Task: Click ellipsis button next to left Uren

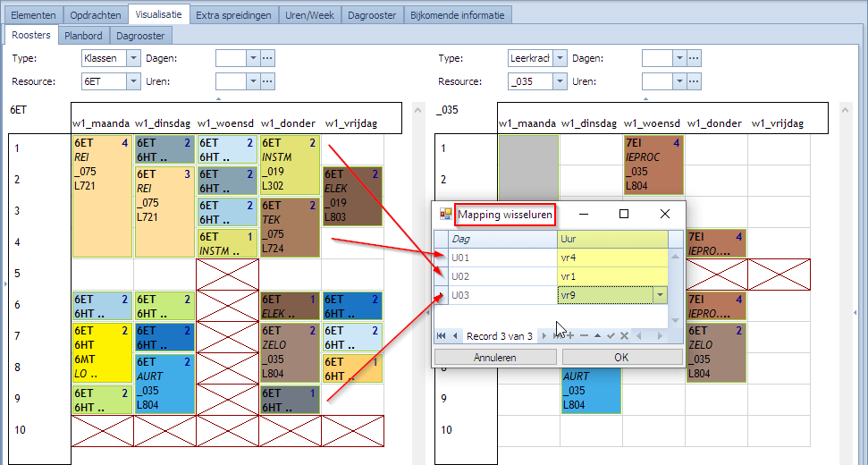Action: point(267,81)
